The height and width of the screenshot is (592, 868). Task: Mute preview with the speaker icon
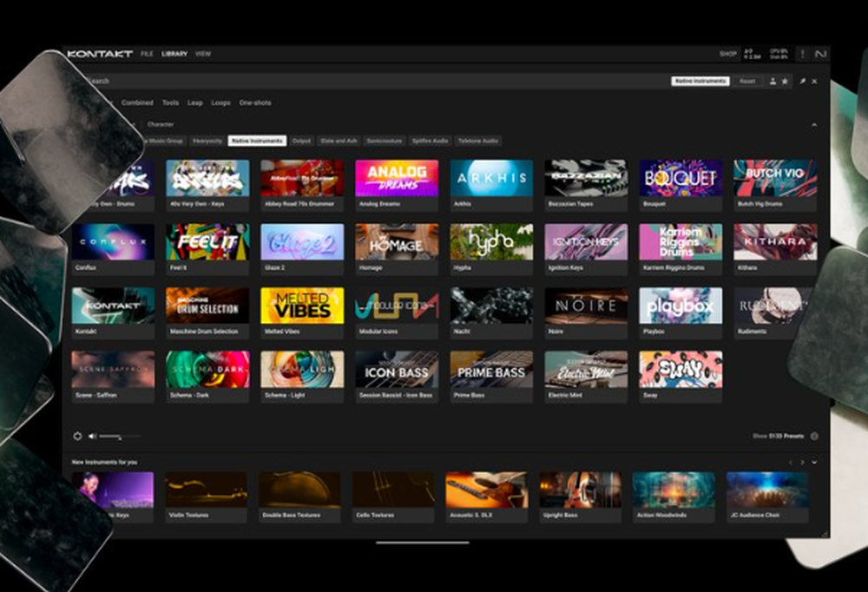tap(93, 437)
